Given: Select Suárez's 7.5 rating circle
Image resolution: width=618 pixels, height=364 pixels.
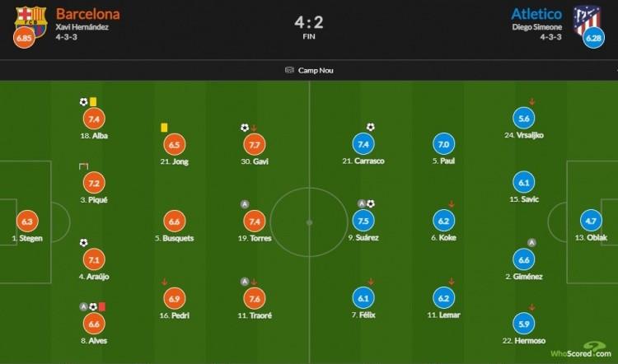Looking at the screenshot, I should [x=363, y=221].
